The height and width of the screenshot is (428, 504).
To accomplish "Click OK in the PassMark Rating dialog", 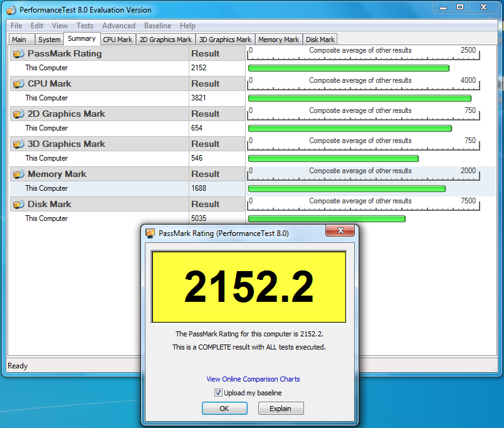I will [x=224, y=409].
